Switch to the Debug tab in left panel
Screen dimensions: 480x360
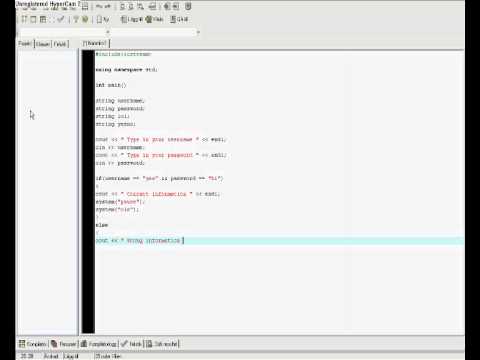[x=60, y=44]
